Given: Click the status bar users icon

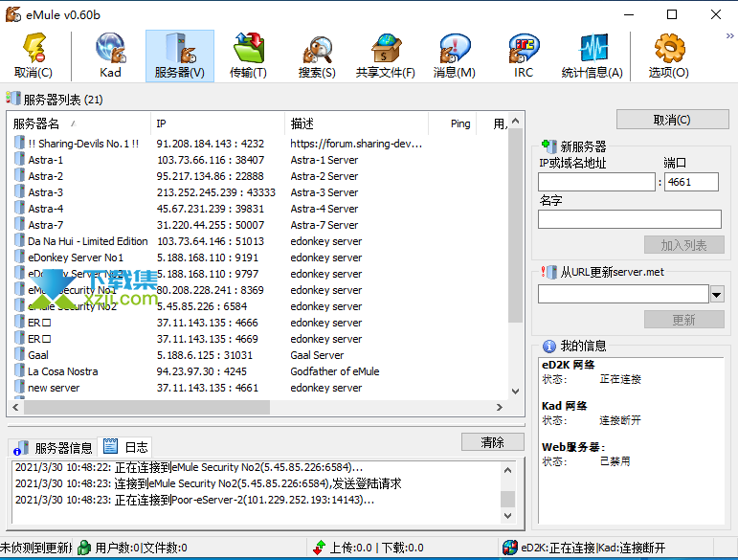Looking at the screenshot, I should [x=84, y=548].
